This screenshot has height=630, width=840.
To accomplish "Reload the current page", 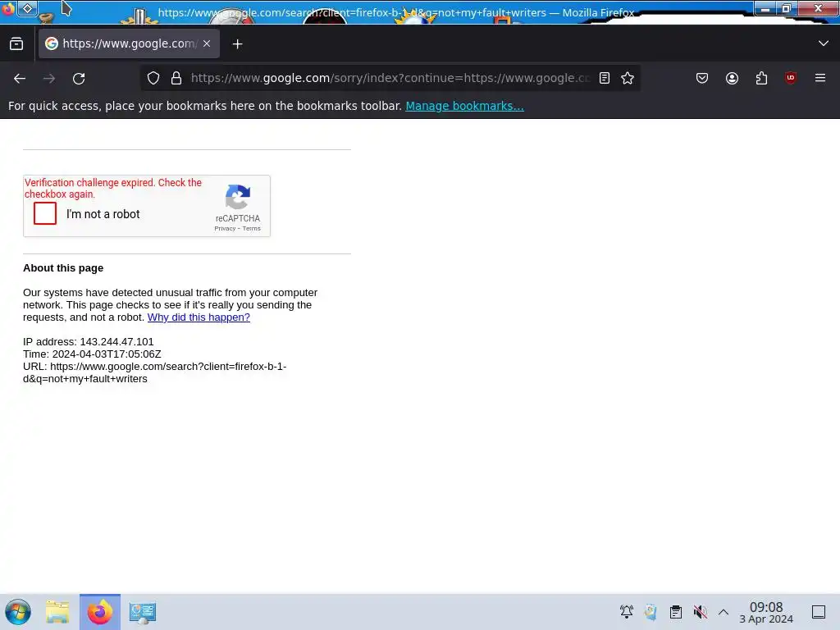I will (x=79, y=79).
